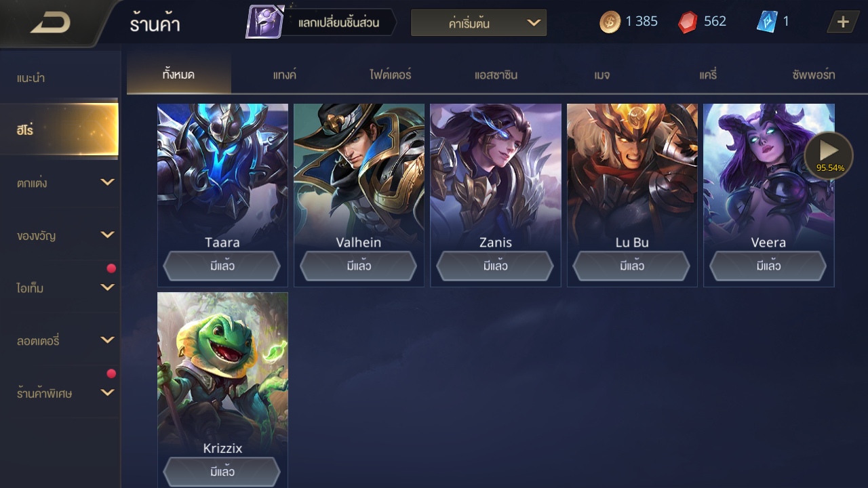Click the มีแล้ว button under Lu Bu
This screenshot has height=488, width=868.
point(632,266)
